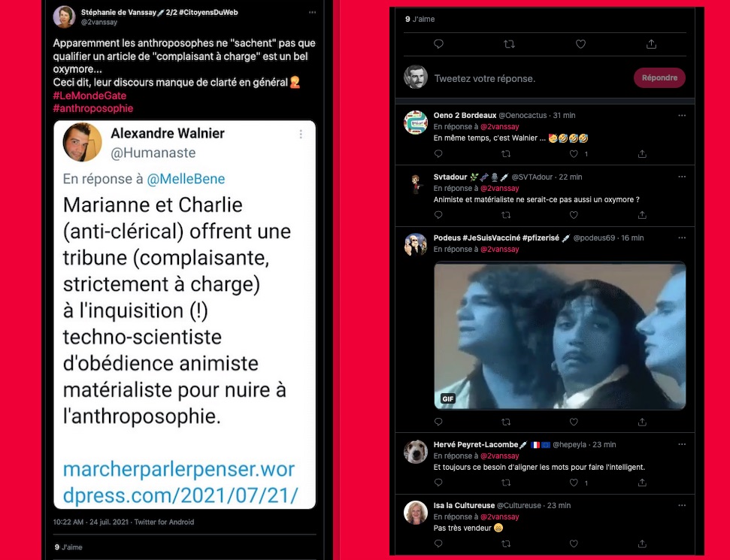Open more options for Oeno 2 Bordeaux reply
The width and height of the screenshot is (730, 560).
tap(682, 116)
